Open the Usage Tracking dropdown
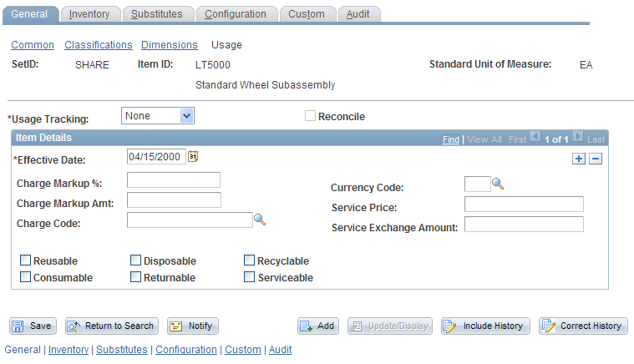 click(158, 116)
